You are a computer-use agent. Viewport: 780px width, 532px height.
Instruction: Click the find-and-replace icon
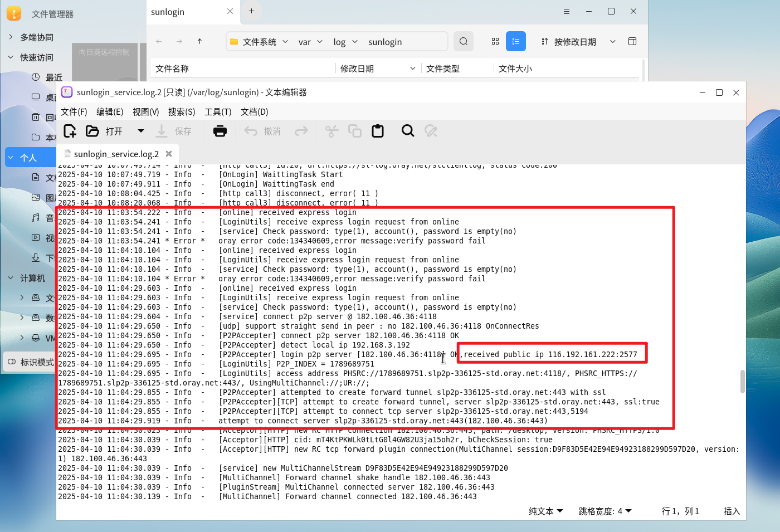[x=431, y=131]
